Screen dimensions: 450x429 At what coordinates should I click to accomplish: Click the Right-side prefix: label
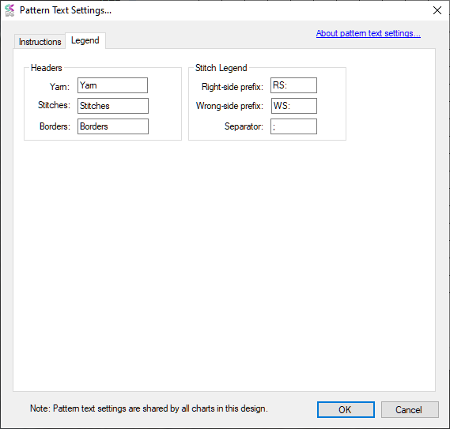[232, 87]
